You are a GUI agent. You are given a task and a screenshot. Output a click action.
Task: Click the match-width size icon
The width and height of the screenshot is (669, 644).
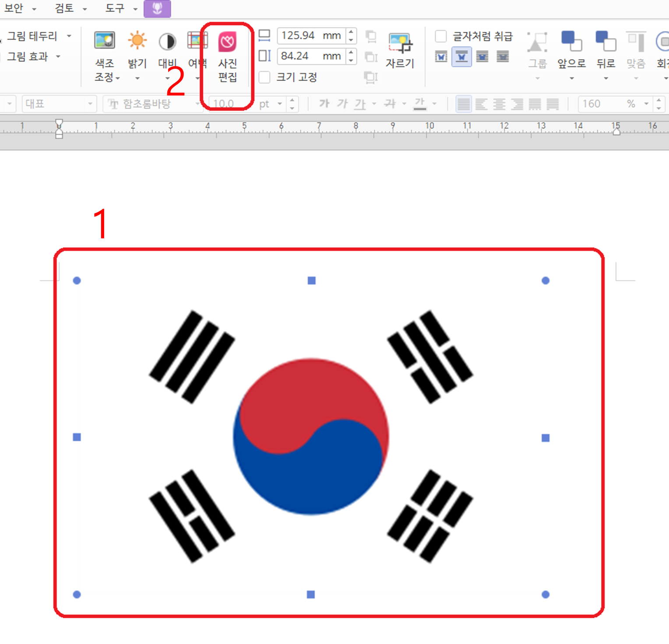click(x=371, y=37)
